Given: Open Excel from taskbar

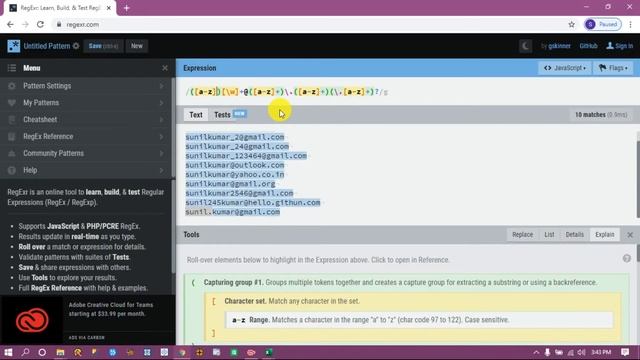Looking at the screenshot, I should pyautogui.click(x=269, y=352).
